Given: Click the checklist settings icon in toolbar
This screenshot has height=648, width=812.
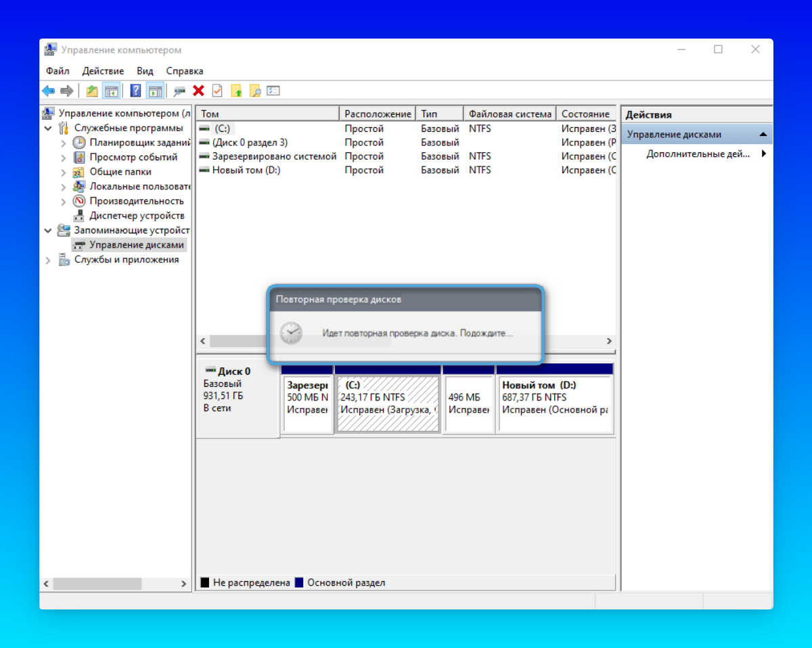Looking at the screenshot, I should point(273,91).
